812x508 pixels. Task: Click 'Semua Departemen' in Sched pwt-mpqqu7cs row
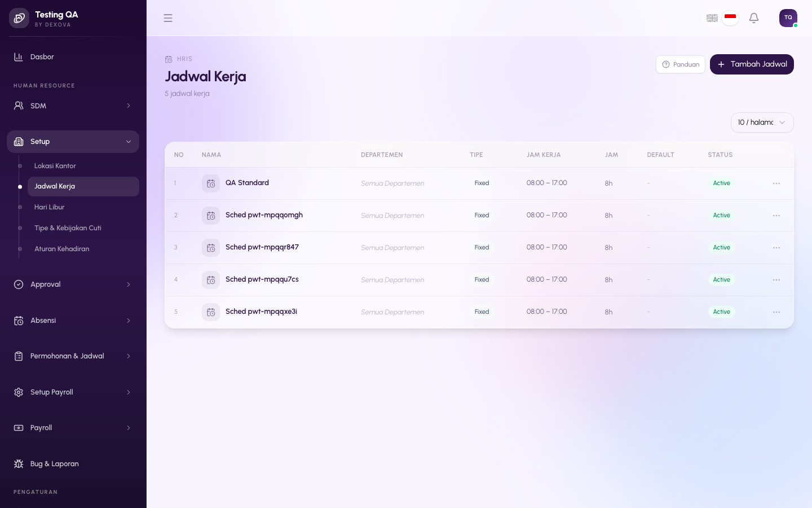[x=392, y=280]
